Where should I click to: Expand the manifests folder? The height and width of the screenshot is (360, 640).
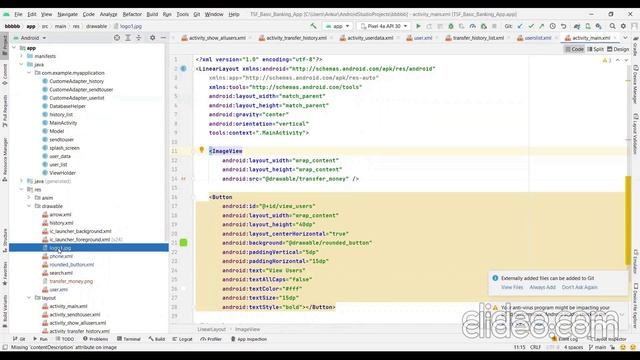(x=22, y=56)
